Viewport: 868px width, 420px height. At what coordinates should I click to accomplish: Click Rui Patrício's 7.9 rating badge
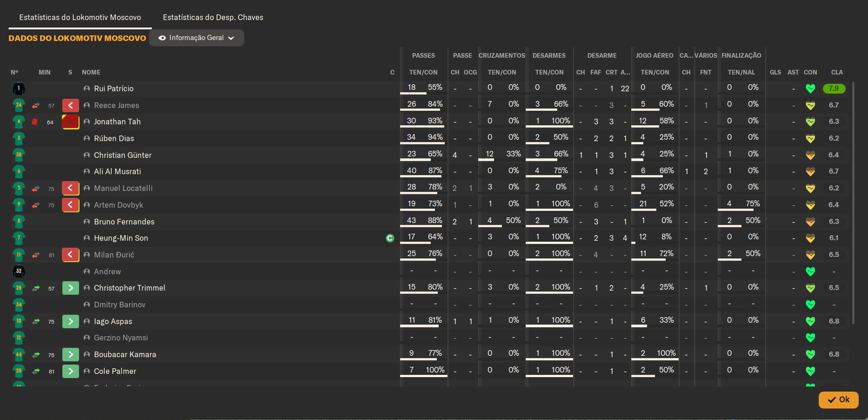pyautogui.click(x=834, y=88)
